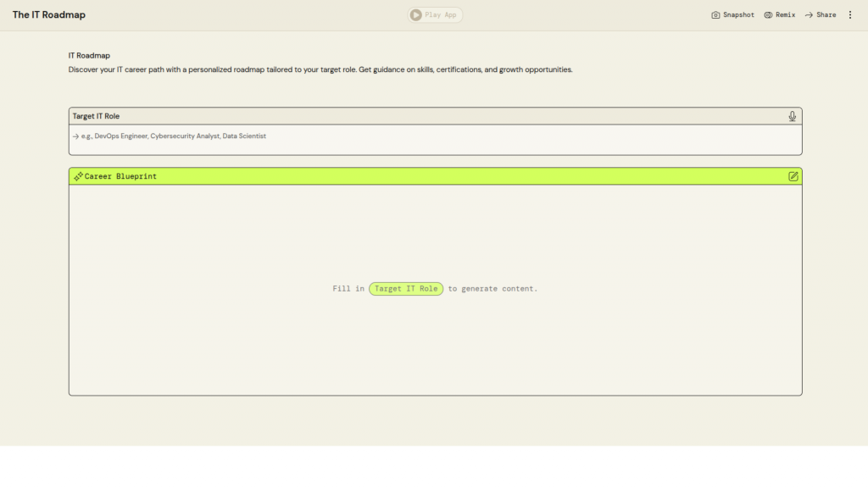868x488 pixels.
Task: Click the camera icon beside Snapshot
Action: pos(715,15)
